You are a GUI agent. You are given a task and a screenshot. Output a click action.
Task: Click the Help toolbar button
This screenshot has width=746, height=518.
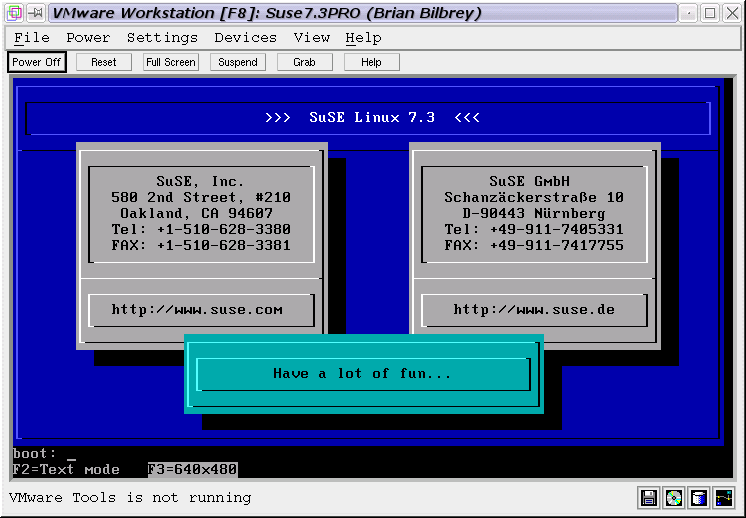click(x=371, y=62)
